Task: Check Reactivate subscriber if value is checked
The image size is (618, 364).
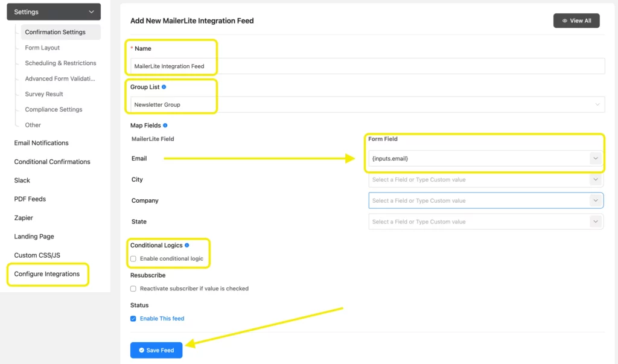Action: click(133, 289)
